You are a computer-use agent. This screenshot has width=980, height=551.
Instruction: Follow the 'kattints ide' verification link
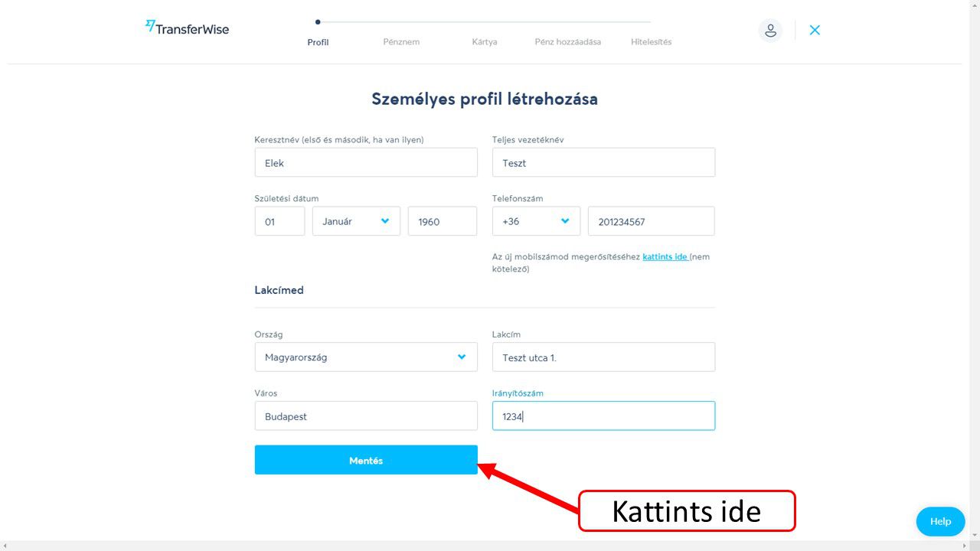664,257
